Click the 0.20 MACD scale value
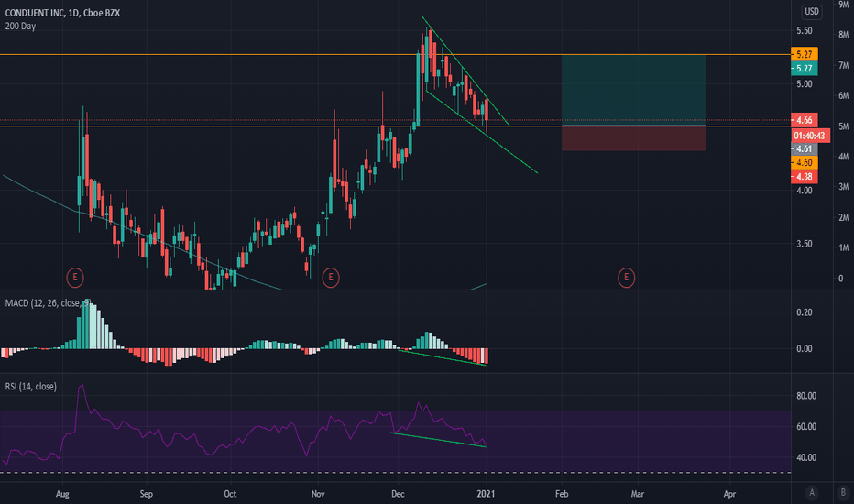The height and width of the screenshot is (504, 854). (x=805, y=312)
